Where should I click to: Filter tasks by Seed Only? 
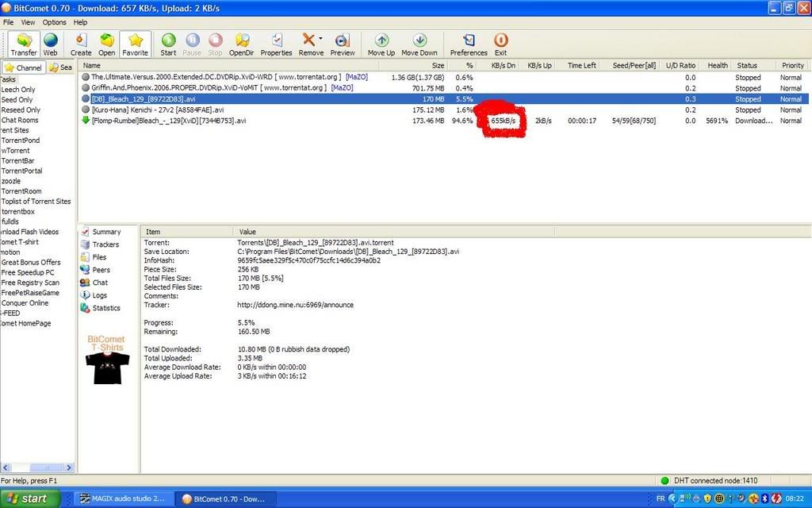(x=17, y=99)
